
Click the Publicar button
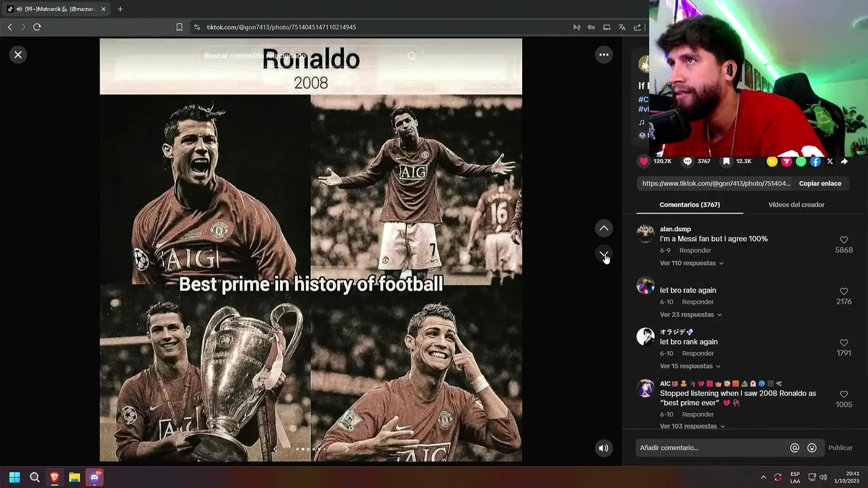click(840, 448)
